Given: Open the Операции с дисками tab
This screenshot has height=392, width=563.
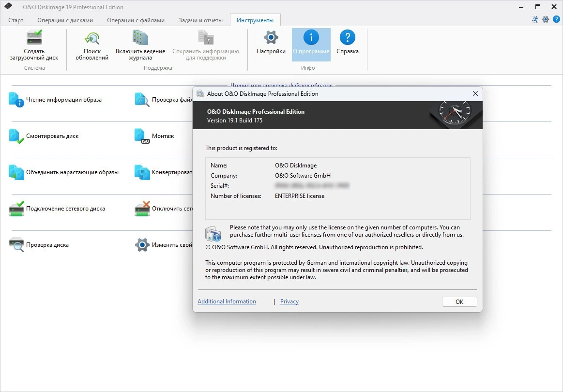Looking at the screenshot, I should (65, 20).
